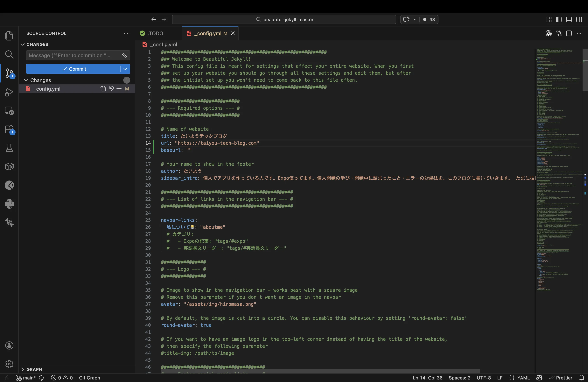
Task: Select the Python sidebar icon
Action: pyautogui.click(x=9, y=204)
